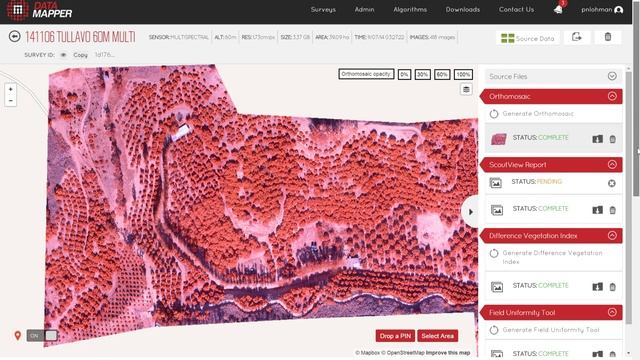Download the completed Orthomosaic
Image resolution: width=640 pixels, height=360 pixels.
pyautogui.click(x=598, y=139)
